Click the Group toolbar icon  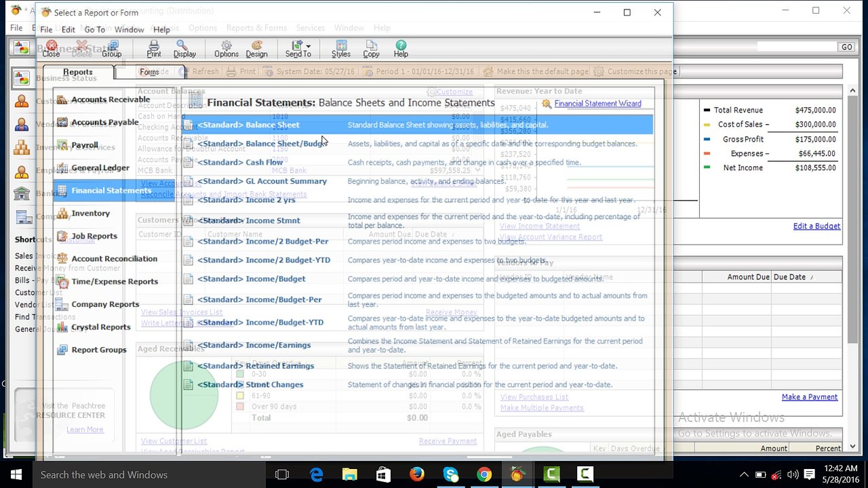[x=112, y=48]
